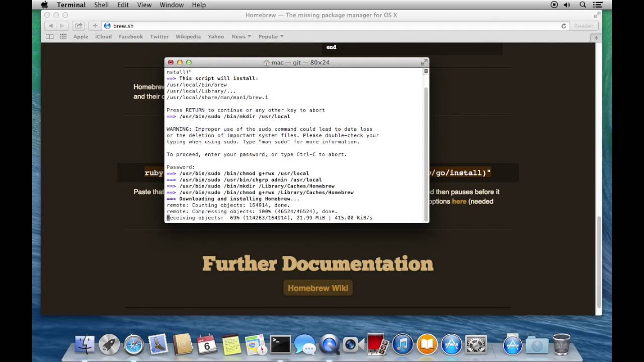Click 'Further Documentation' heading
This screenshot has width=644, height=362.
[317, 263]
